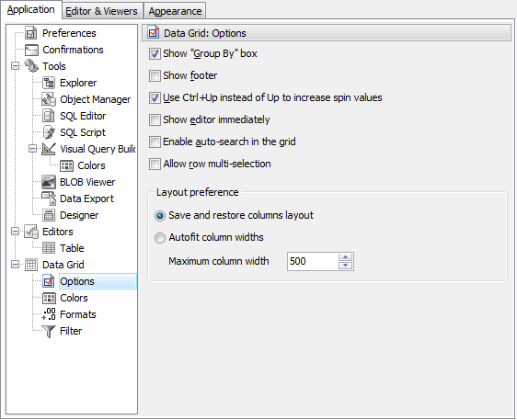Switch to the Editor & Viewers tab
Image resolution: width=517 pixels, height=420 pixels.
pos(101,11)
